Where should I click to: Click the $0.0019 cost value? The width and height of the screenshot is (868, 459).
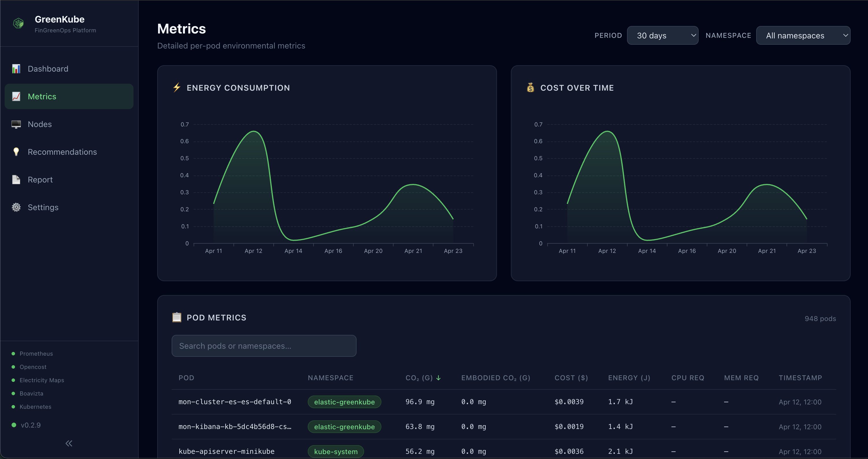[569, 427]
